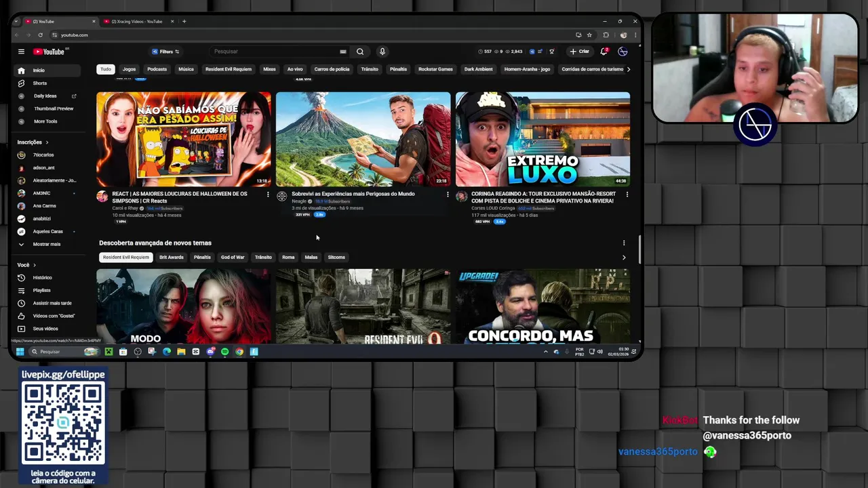Select the Resident Evil Requiem topic chip

click(x=125, y=258)
